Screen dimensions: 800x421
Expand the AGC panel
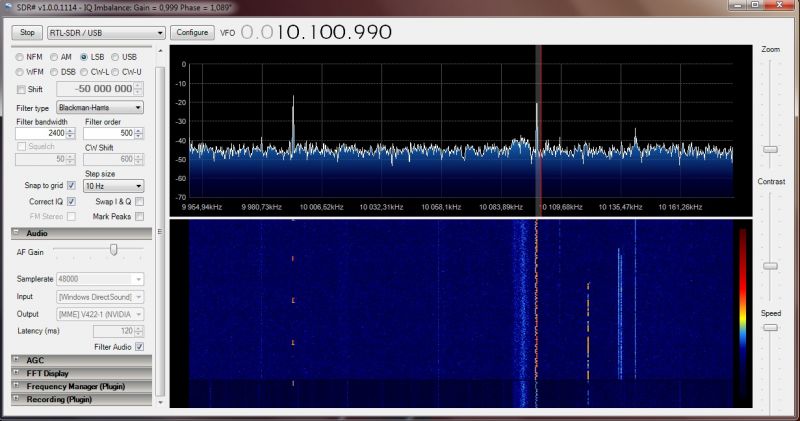pyautogui.click(x=82, y=360)
